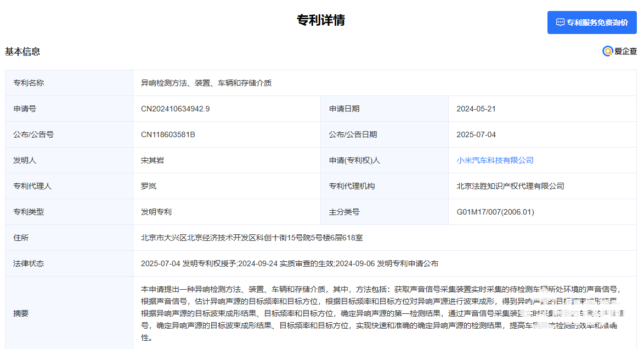The image size is (644, 349).
Task: Select the patent name 异响检测方法、装置、车辆和存储介质
Action: pos(206,83)
